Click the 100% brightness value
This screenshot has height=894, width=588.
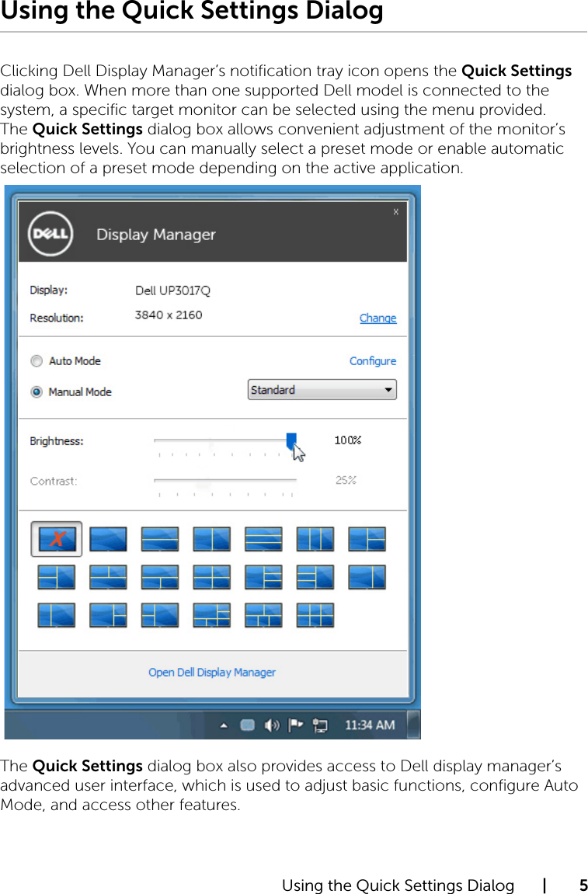(348, 440)
